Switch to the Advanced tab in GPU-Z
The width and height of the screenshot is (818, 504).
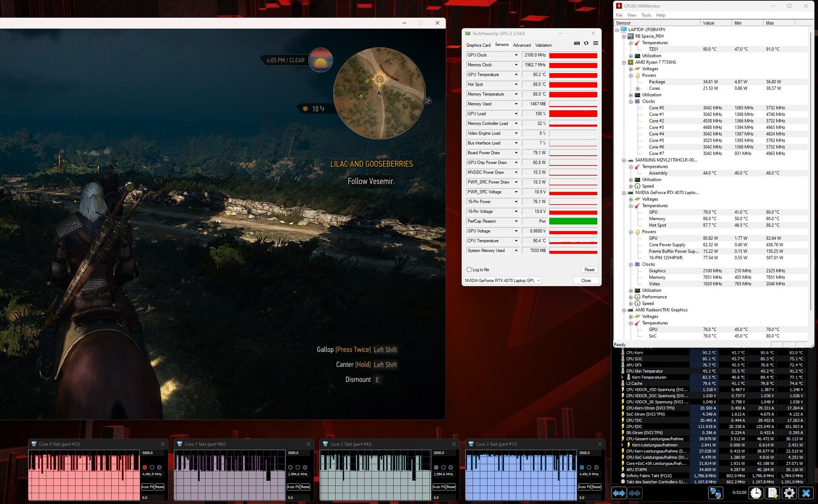522,45
